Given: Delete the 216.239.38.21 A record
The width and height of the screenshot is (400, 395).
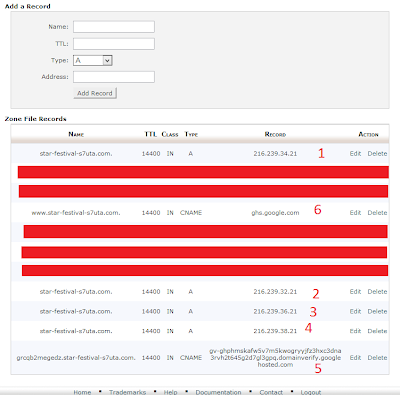Looking at the screenshot, I should click(377, 331).
